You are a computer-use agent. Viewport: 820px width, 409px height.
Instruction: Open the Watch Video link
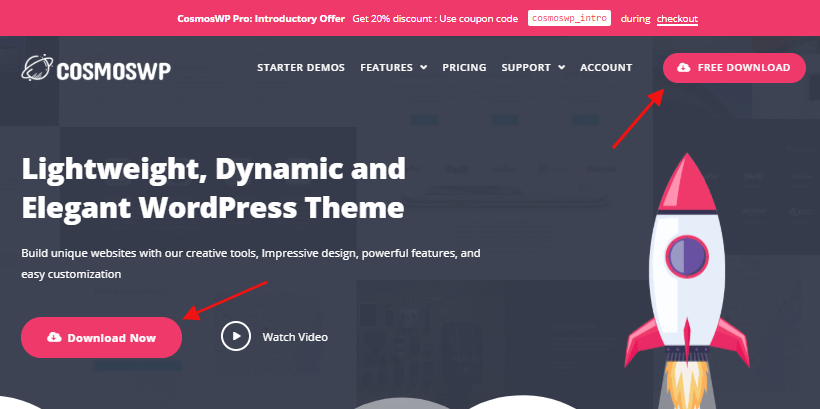(295, 337)
